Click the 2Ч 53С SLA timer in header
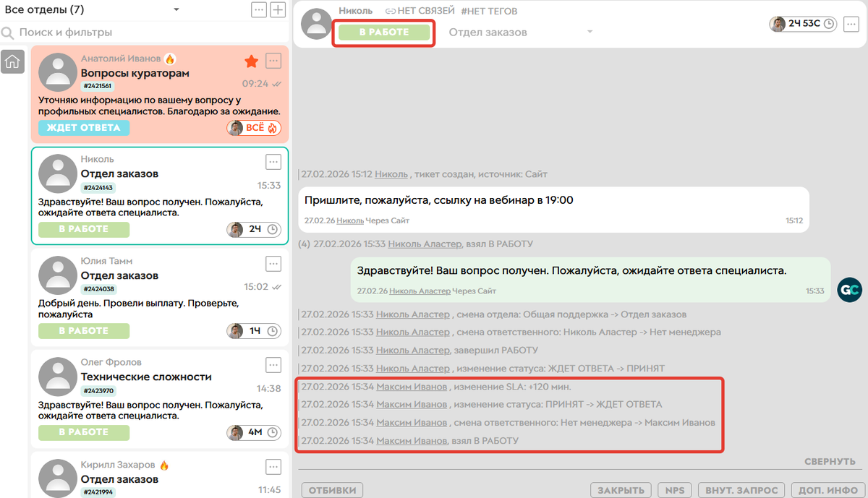 click(803, 24)
